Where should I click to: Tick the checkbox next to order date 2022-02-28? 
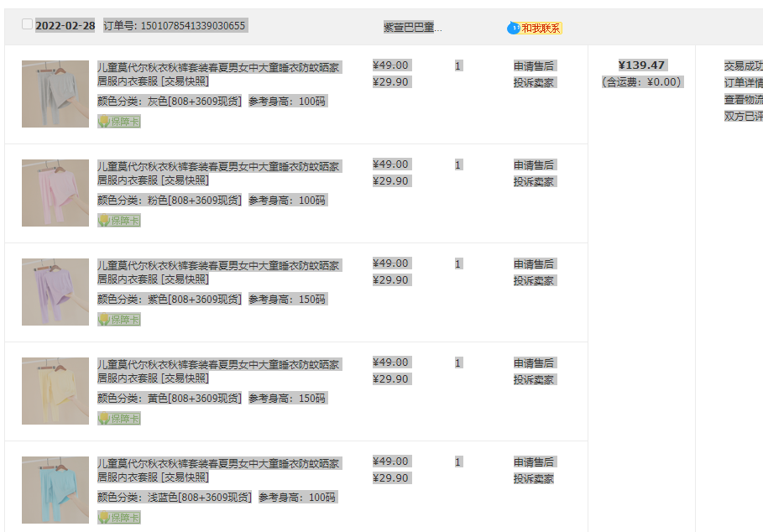pyautogui.click(x=28, y=24)
